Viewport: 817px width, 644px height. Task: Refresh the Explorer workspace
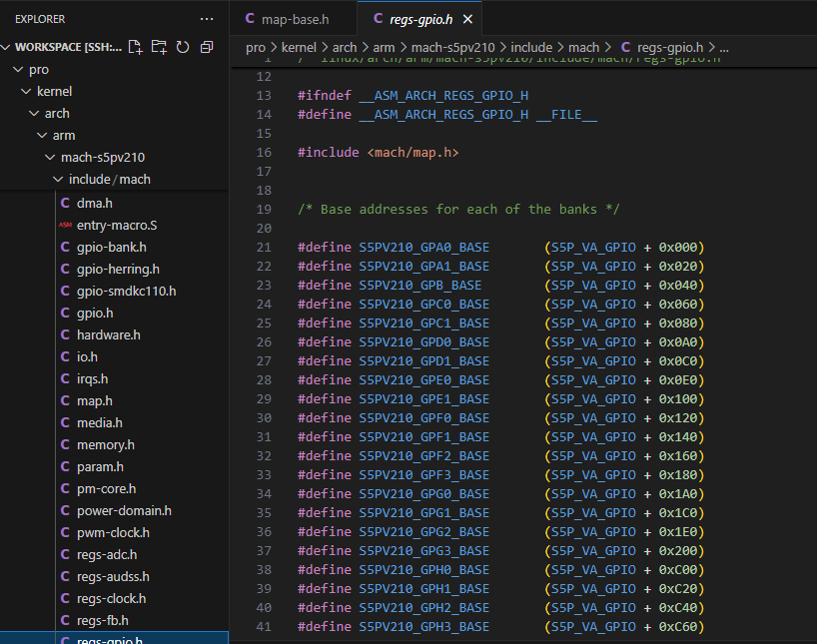[183, 47]
